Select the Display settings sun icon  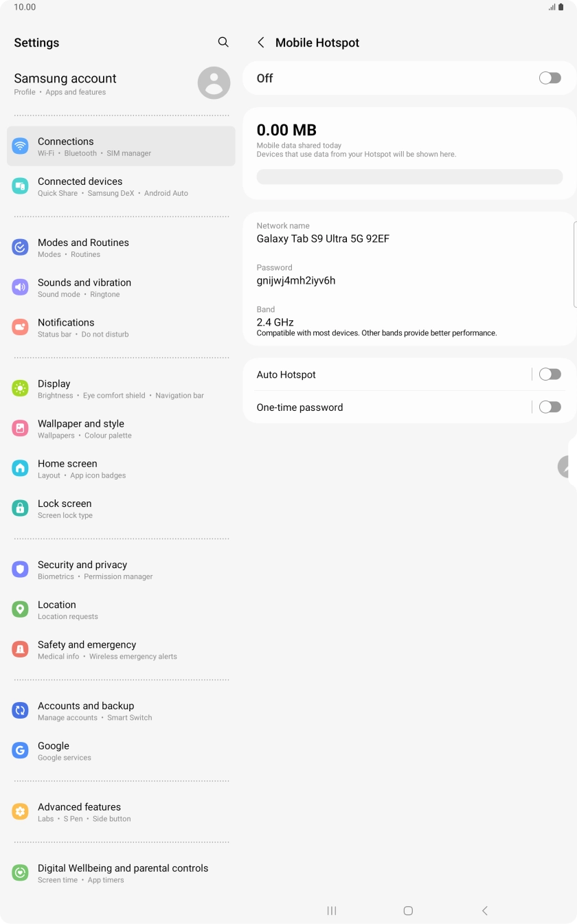[20, 388]
